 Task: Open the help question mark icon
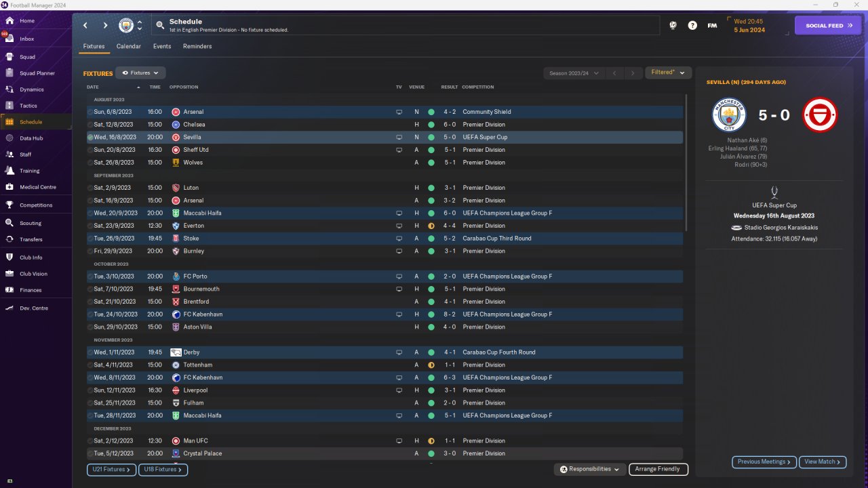click(692, 25)
